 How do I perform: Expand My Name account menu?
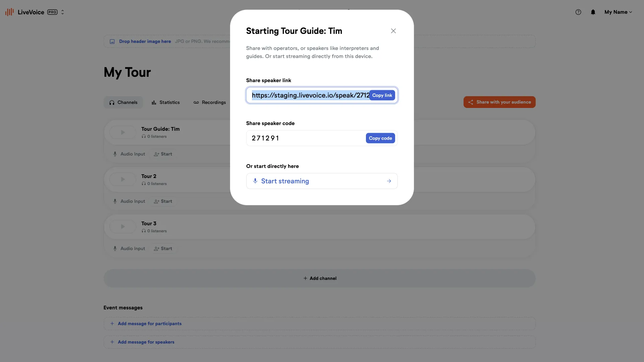click(618, 12)
